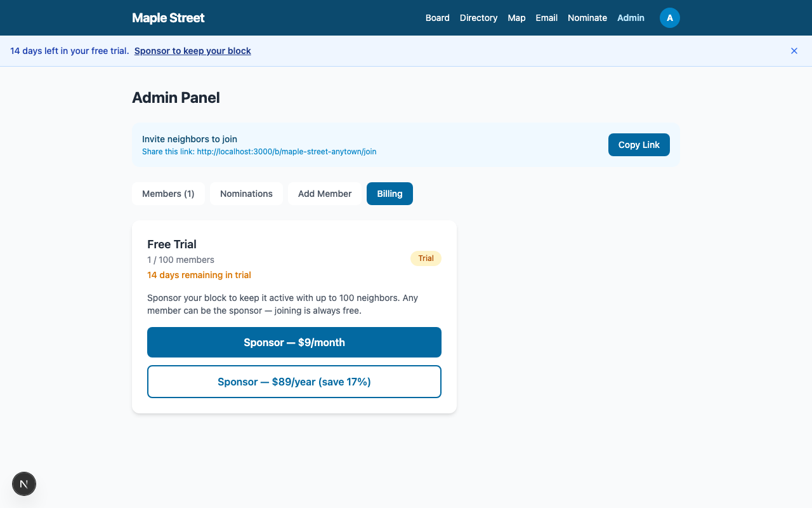The height and width of the screenshot is (508, 812).
Task: Open the Email section
Action: pos(546,18)
